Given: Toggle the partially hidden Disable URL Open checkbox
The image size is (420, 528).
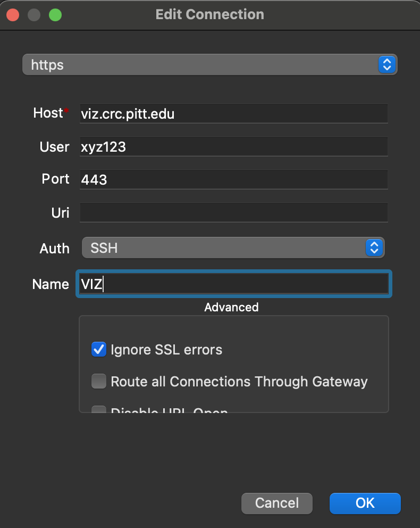Looking at the screenshot, I should click(x=99, y=409).
